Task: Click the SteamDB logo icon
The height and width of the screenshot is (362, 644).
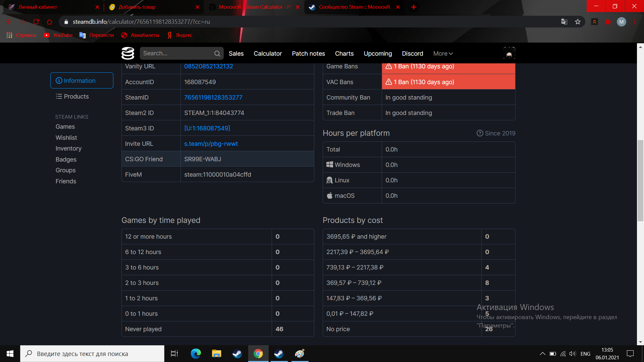Action: 128,53
